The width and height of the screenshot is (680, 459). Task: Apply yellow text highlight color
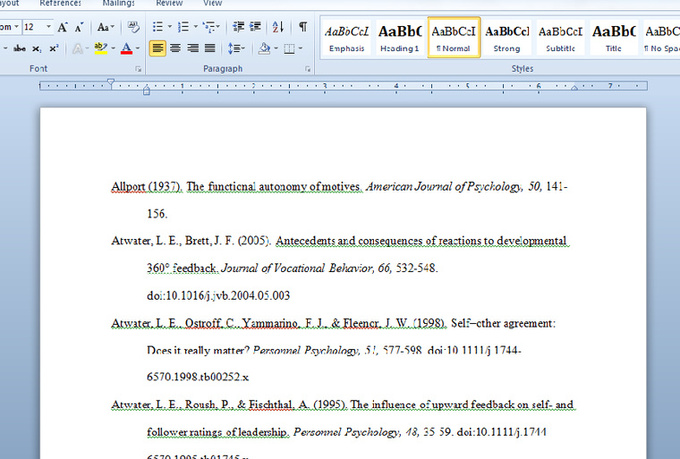(x=101, y=48)
